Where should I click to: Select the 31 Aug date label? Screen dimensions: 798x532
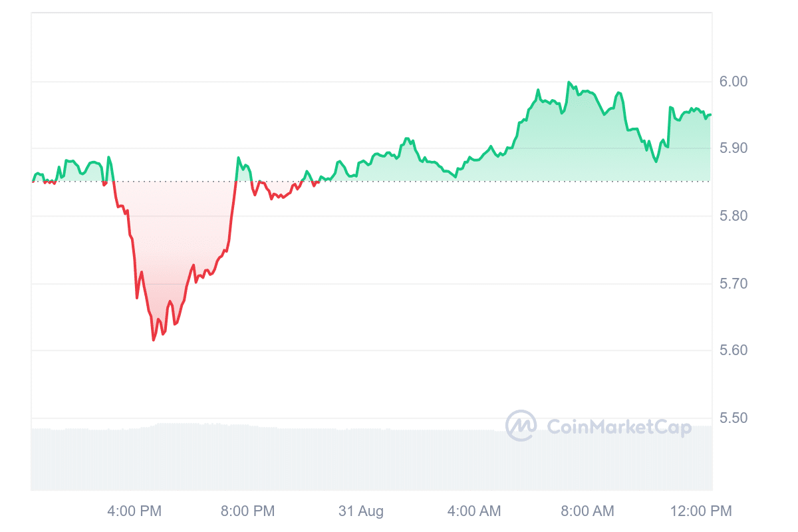(x=361, y=511)
